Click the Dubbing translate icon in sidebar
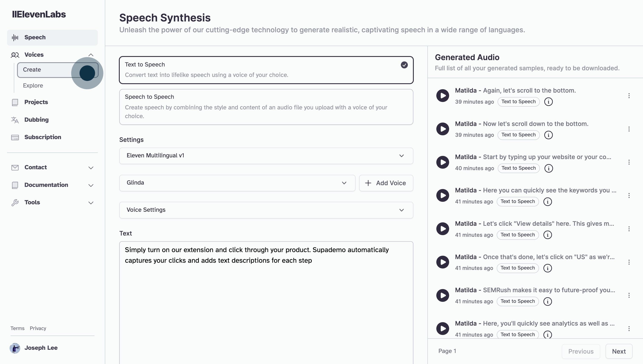The height and width of the screenshot is (364, 643). [15, 120]
